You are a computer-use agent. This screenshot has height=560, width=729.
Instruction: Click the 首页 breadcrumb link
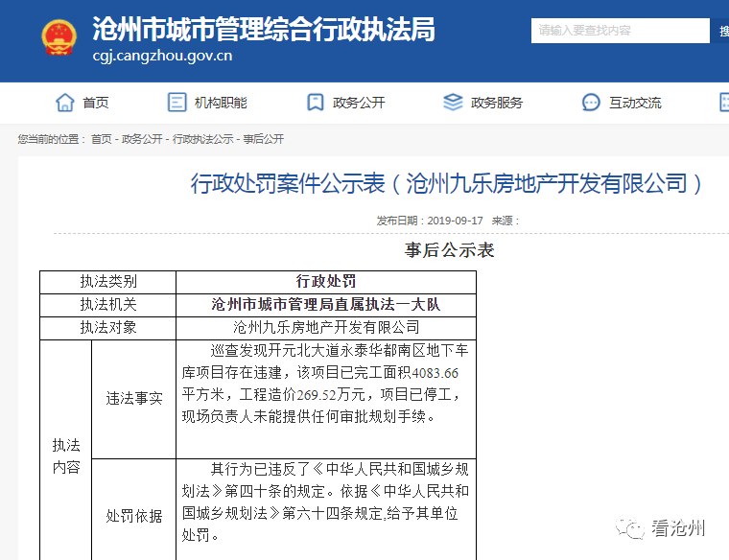(x=101, y=139)
